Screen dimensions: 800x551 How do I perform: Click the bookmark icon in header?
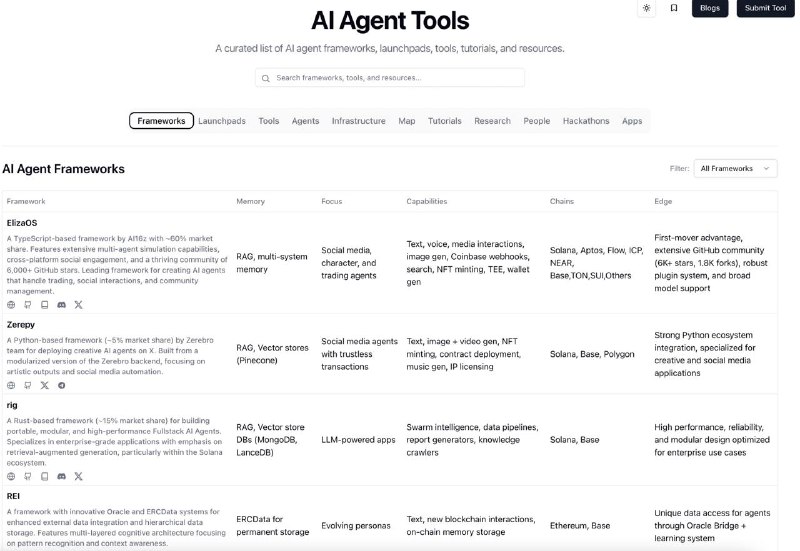pyautogui.click(x=674, y=8)
